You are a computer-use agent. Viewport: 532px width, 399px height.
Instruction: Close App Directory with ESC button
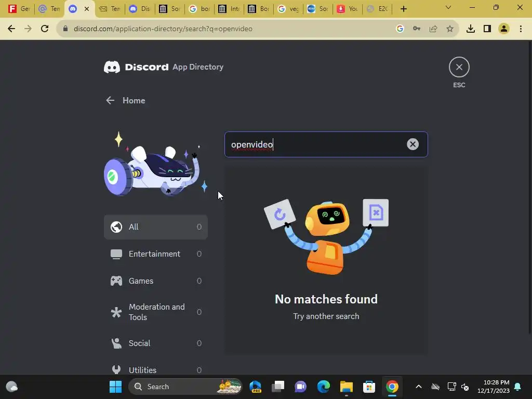(459, 67)
